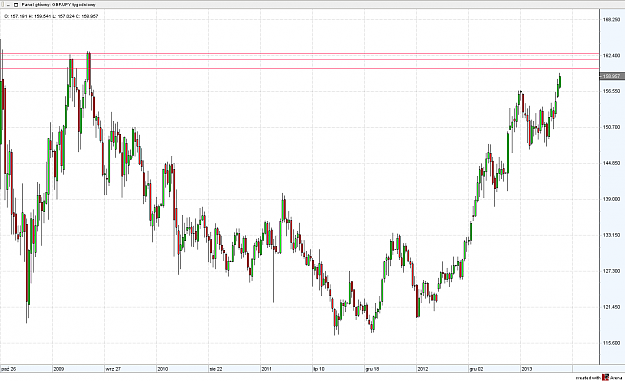Click the 162.400 price axis label
The width and height of the screenshot is (625, 381).
612,55
